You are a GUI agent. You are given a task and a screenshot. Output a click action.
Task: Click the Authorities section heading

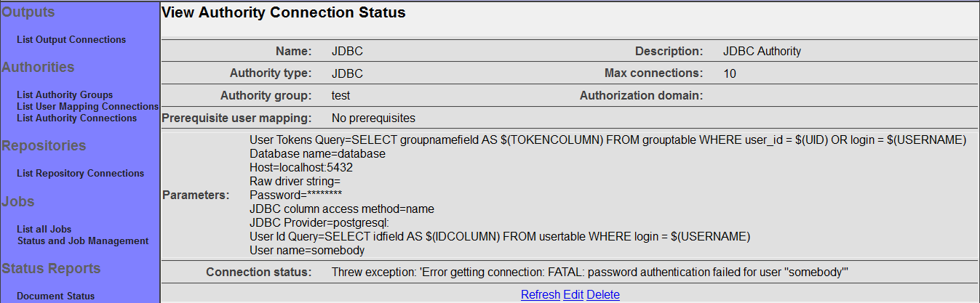click(x=38, y=68)
